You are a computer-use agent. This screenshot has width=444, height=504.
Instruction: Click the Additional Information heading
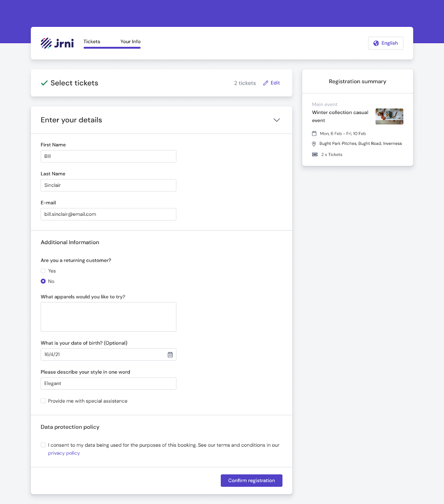point(70,242)
